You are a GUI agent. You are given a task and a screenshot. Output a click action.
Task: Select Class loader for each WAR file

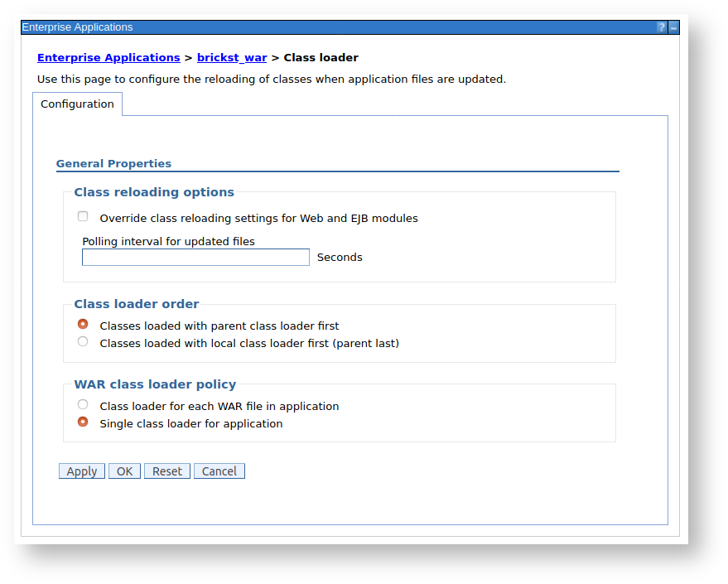click(x=83, y=404)
